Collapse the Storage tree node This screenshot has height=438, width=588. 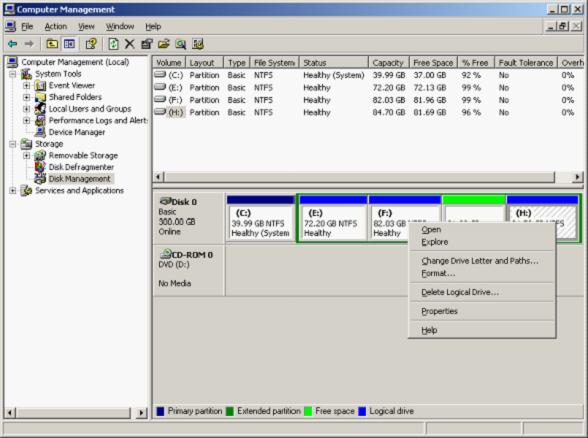[x=13, y=144]
